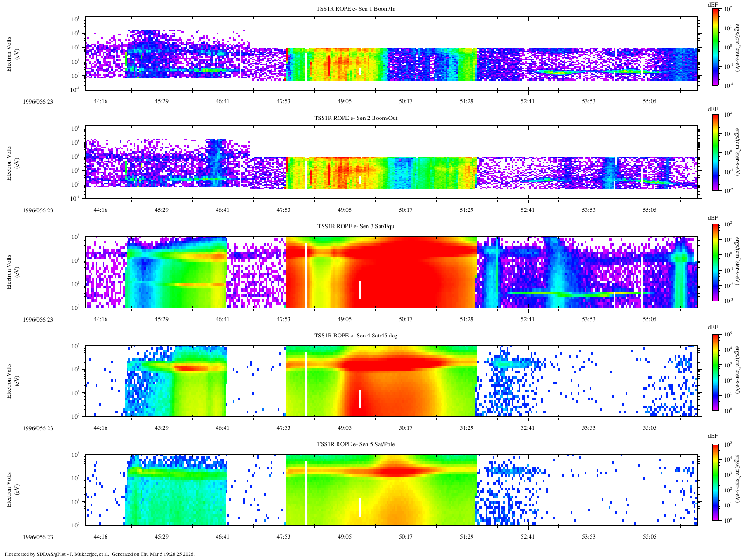Select the 50:17 time label under Sen 5 plot
747x560 pixels.
pyautogui.click(x=406, y=537)
